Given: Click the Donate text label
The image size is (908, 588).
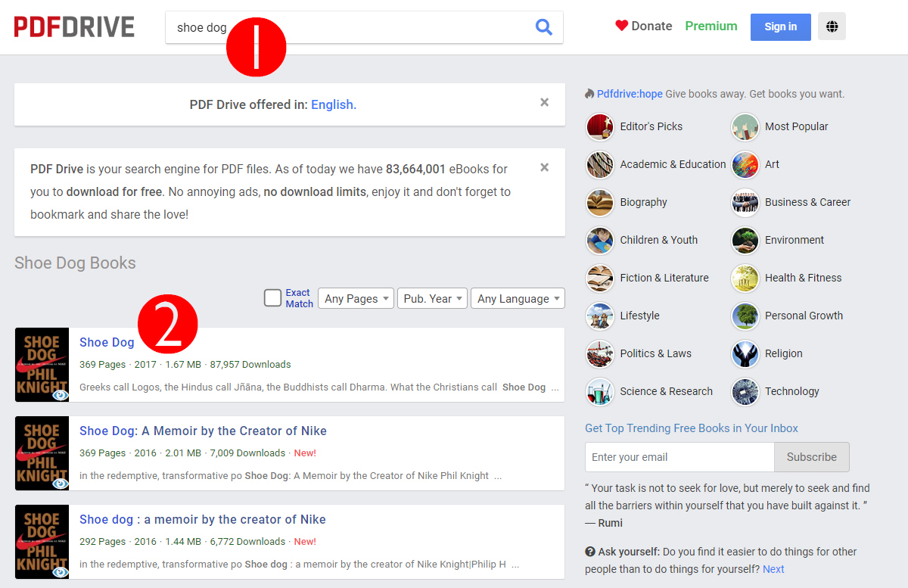Looking at the screenshot, I should click(652, 26).
